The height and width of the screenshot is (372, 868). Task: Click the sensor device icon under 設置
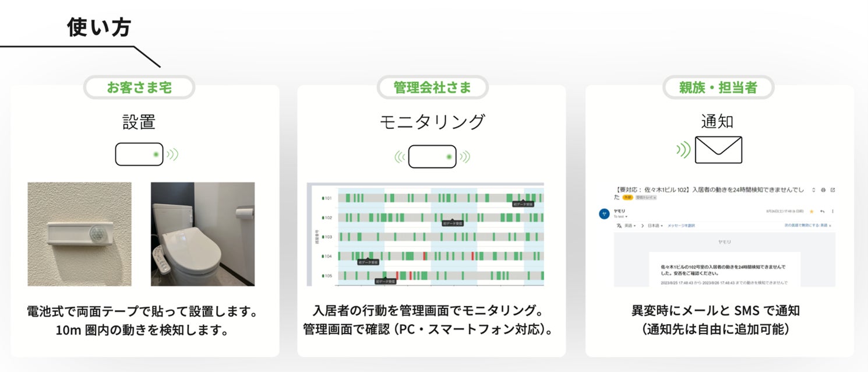tap(139, 155)
